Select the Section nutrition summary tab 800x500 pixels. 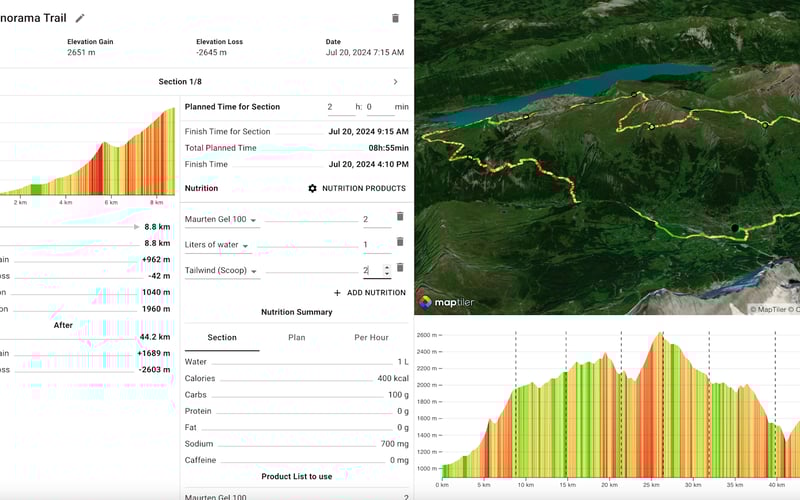tap(222, 338)
